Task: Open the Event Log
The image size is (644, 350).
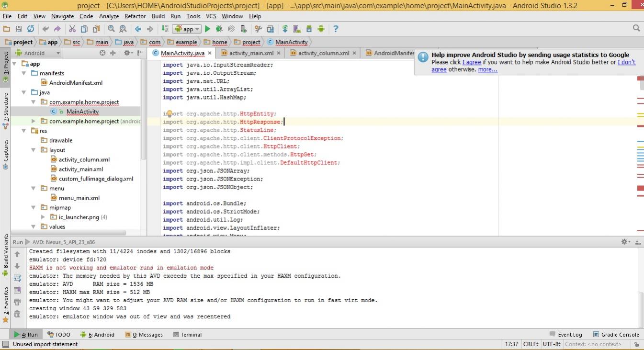Action: [566, 335]
